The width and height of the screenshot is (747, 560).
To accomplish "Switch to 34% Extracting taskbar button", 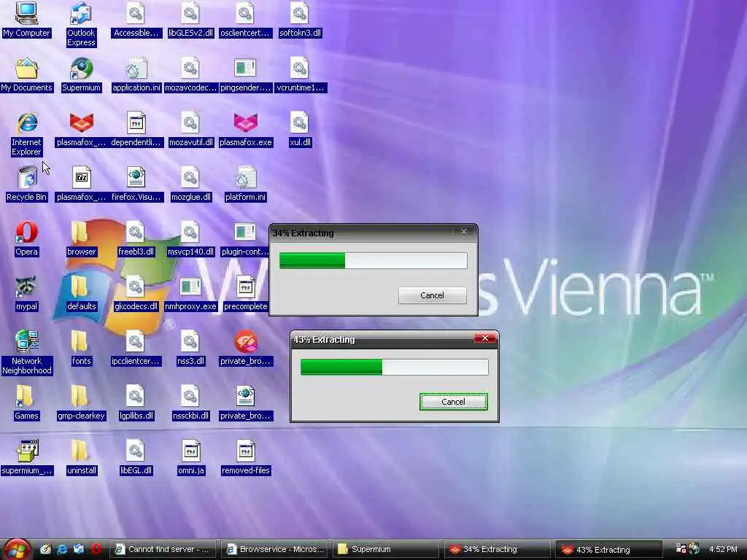I will pyautogui.click(x=498, y=549).
